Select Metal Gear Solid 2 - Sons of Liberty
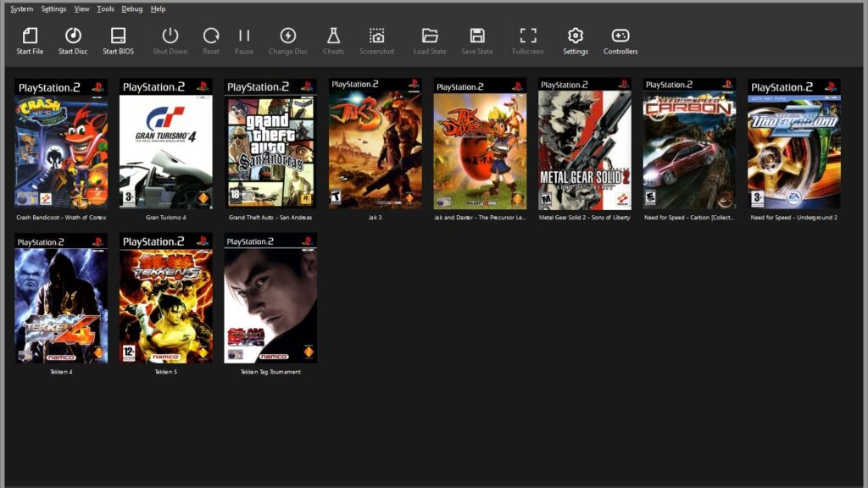Screen dimensions: 868x488 point(583,142)
